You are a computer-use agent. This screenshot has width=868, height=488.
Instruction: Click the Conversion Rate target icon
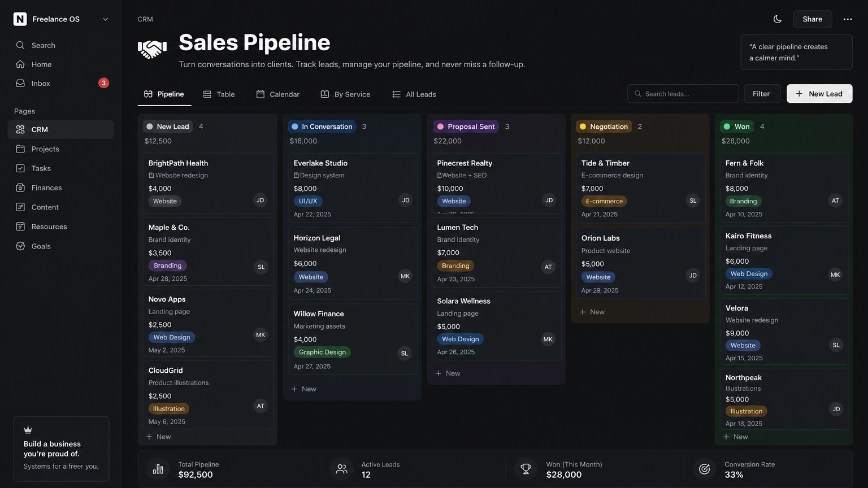[704, 469]
